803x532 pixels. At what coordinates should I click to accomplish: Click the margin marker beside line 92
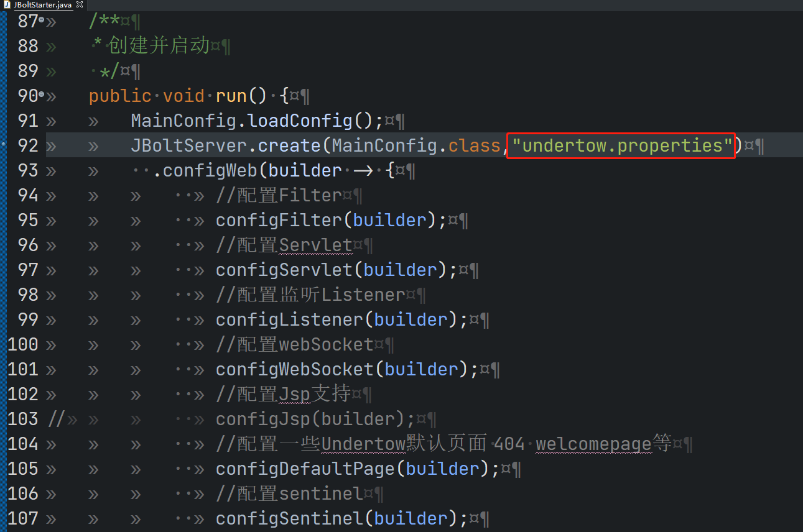click(x=4, y=145)
